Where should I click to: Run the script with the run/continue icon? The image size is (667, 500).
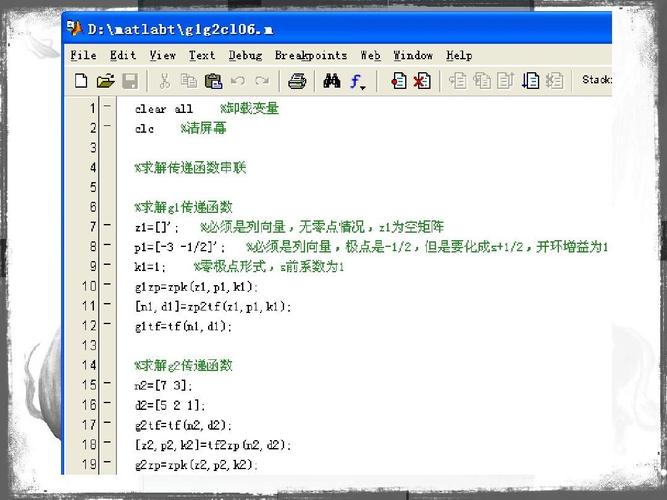tap(530, 80)
